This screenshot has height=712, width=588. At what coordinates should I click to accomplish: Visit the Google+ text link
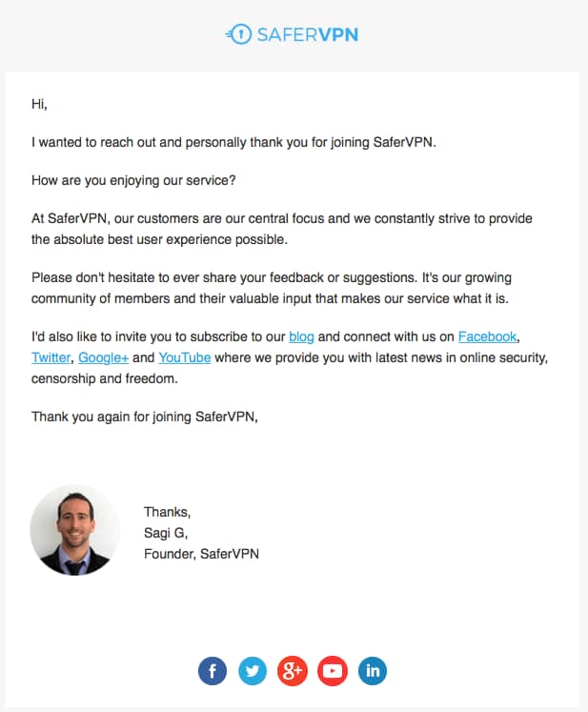104,357
